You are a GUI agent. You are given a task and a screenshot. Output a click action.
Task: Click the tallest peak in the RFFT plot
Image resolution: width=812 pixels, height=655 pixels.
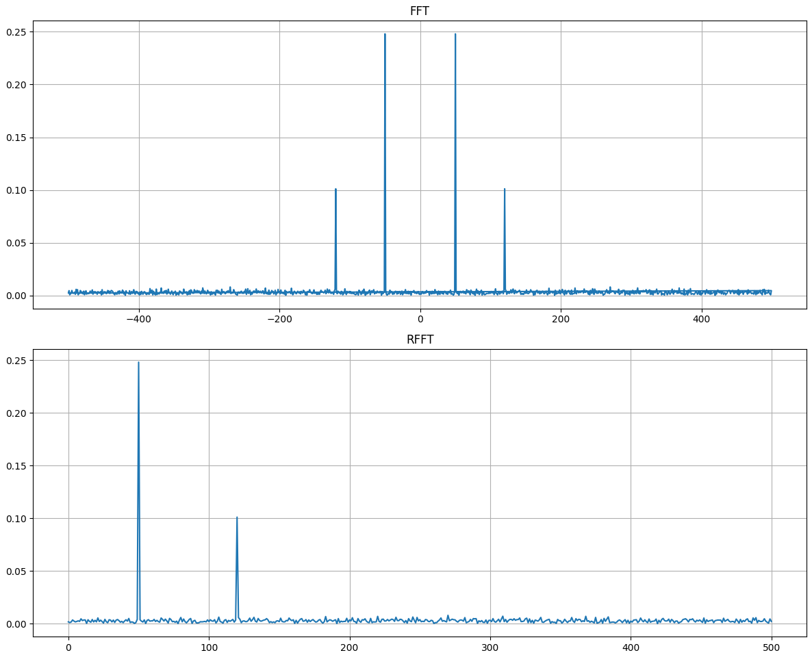(x=138, y=363)
